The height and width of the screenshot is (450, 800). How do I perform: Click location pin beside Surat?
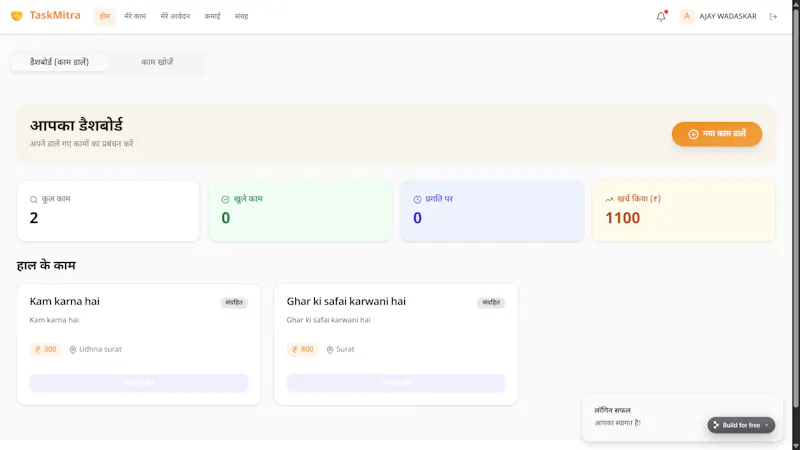tap(330, 349)
